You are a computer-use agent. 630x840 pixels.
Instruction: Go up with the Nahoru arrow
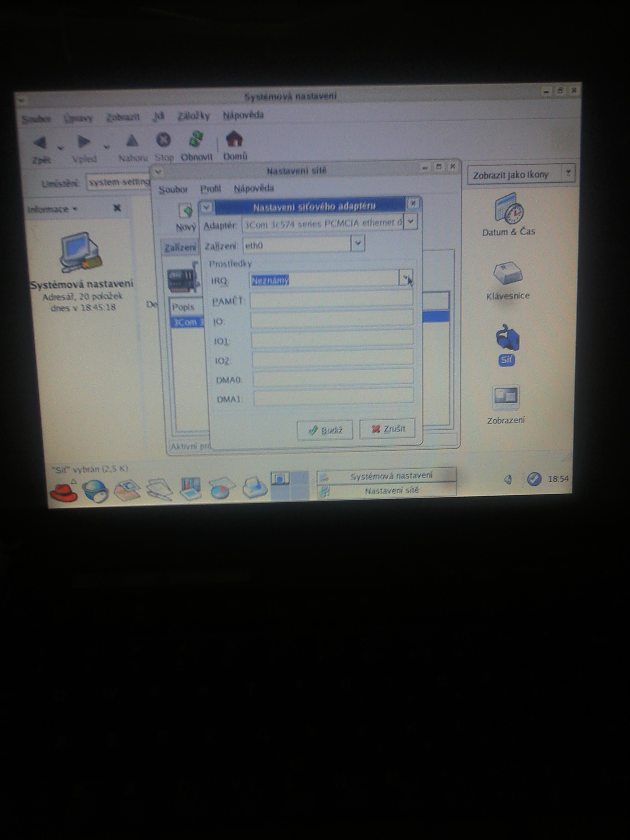132,141
